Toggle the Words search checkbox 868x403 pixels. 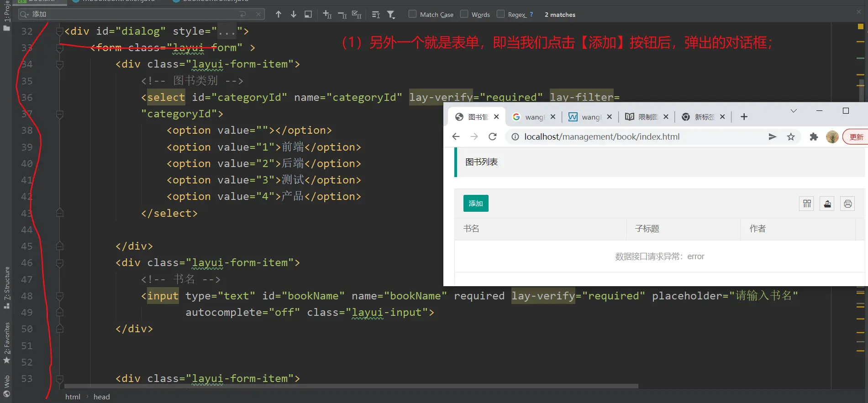pyautogui.click(x=464, y=14)
